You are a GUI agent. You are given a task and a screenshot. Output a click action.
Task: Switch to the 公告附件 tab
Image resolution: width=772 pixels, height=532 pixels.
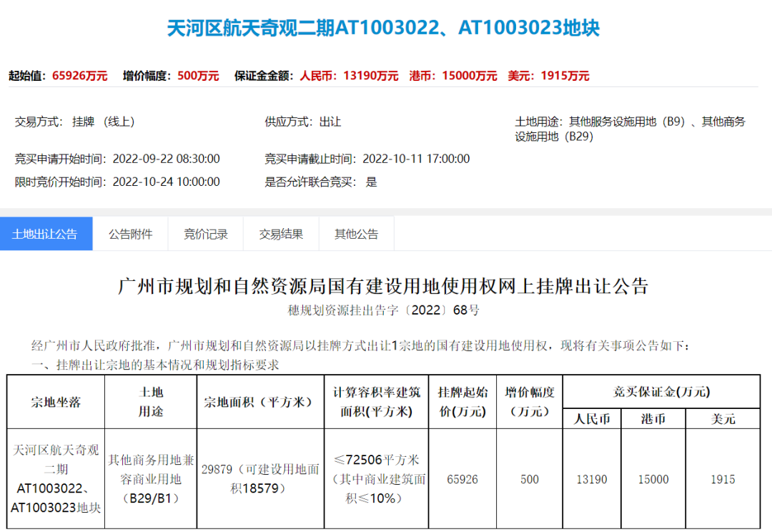(130, 234)
